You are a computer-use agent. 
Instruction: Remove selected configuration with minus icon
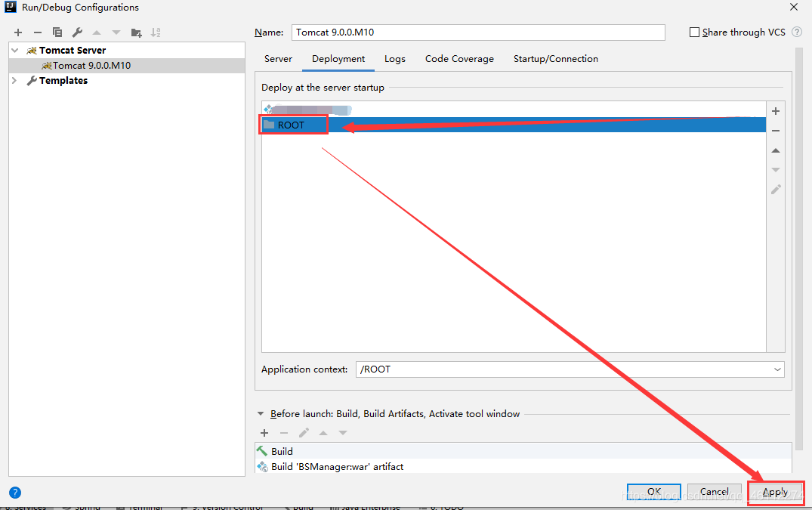[x=38, y=32]
